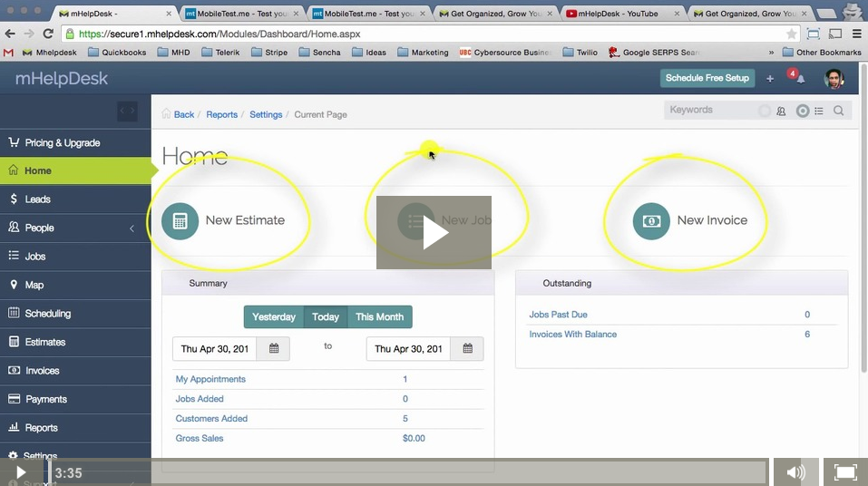Open Customers Added link
868x486 pixels.
(211, 419)
